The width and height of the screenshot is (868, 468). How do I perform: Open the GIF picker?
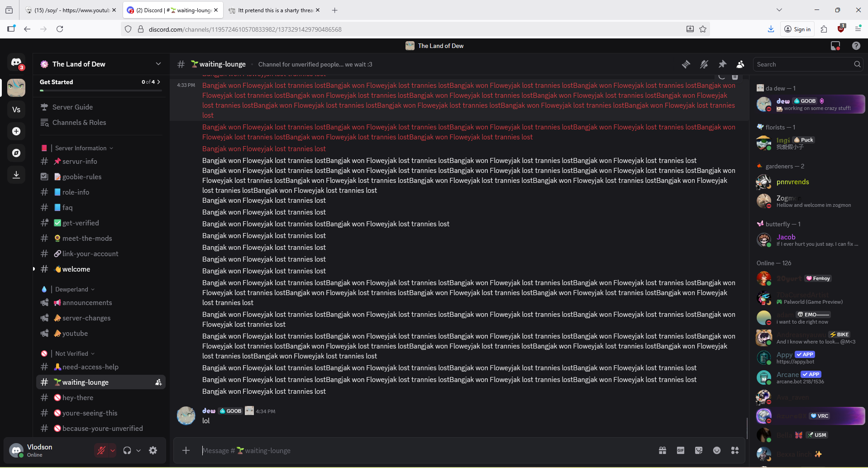681,450
